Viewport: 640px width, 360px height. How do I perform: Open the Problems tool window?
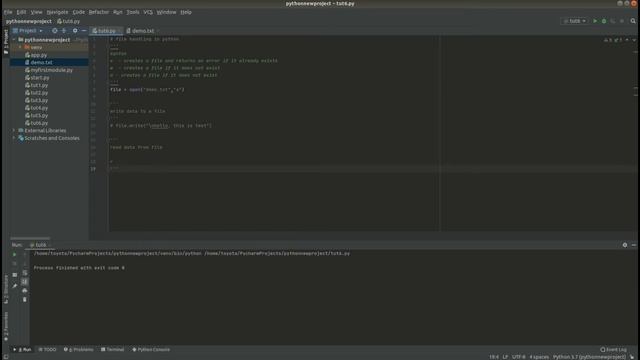pos(79,350)
